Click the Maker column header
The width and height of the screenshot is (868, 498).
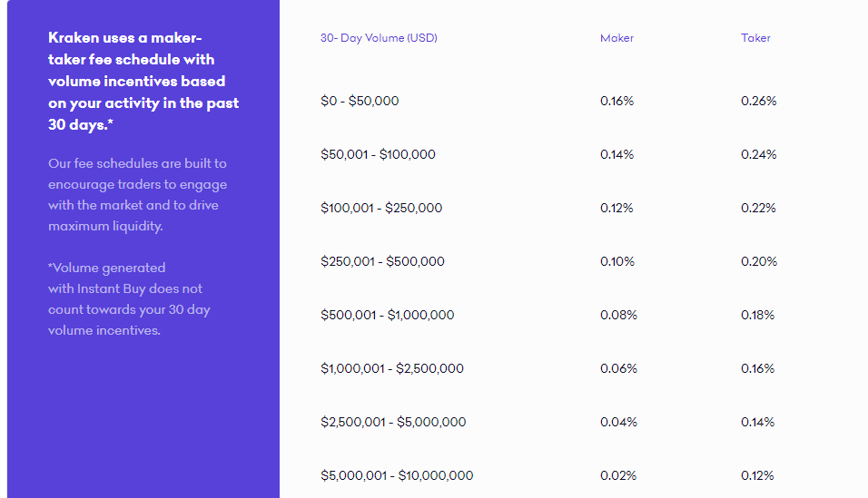point(616,38)
